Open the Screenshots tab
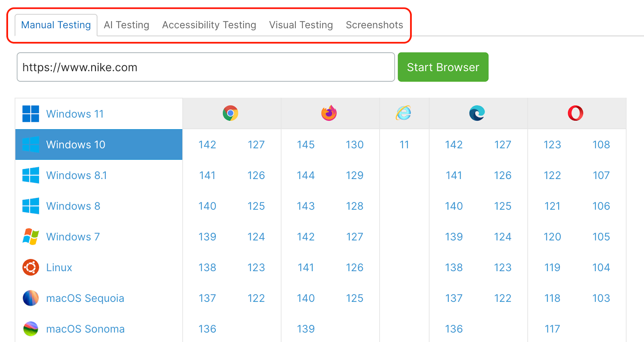 (x=374, y=25)
